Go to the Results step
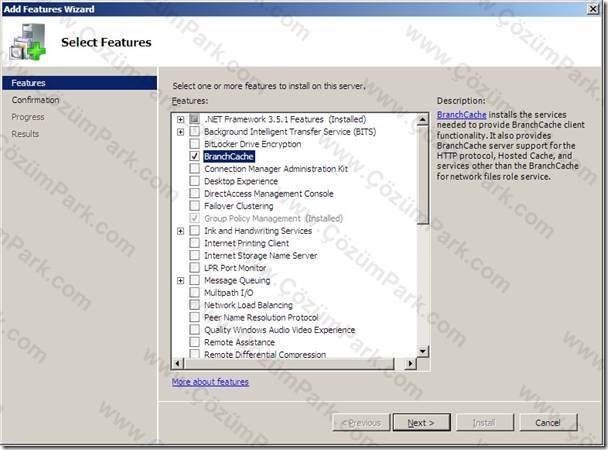The width and height of the screenshot is (608, 450). click(25, 134)
